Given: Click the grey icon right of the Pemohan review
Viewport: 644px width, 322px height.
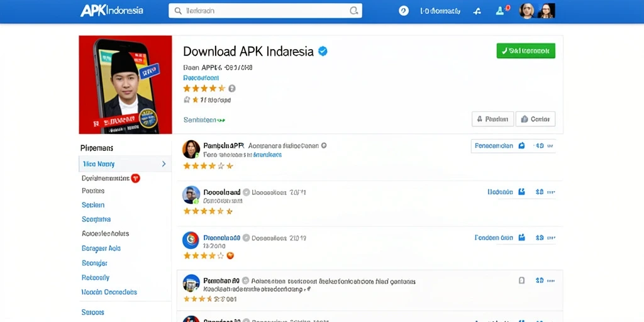Looking at the screenshot, I should tap(521, 280).
